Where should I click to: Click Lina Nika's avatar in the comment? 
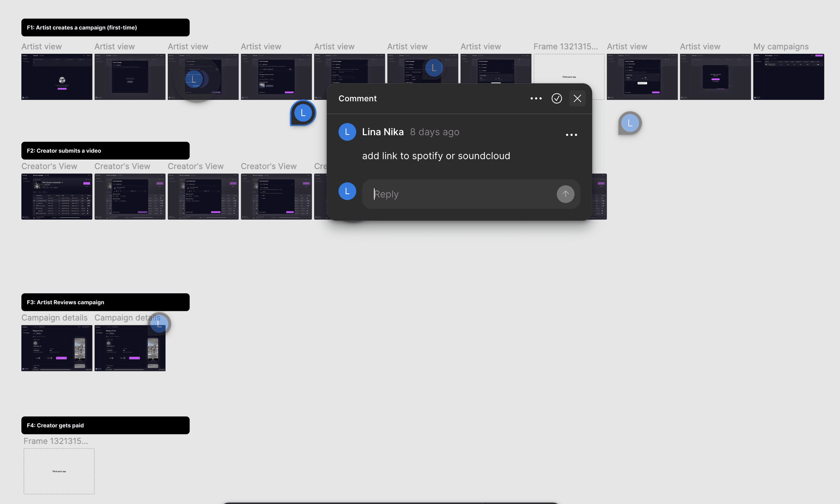[347, 132]
